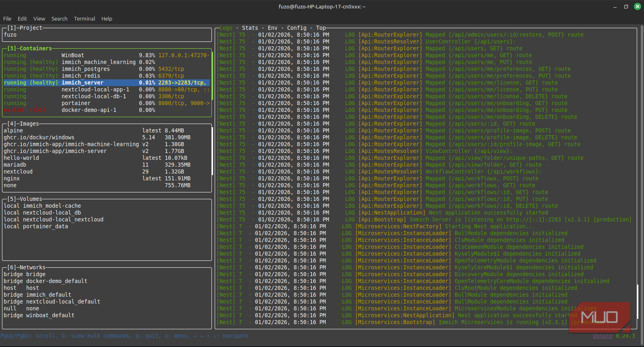
Task: Switch to the Stats tab
Action: 250,28
